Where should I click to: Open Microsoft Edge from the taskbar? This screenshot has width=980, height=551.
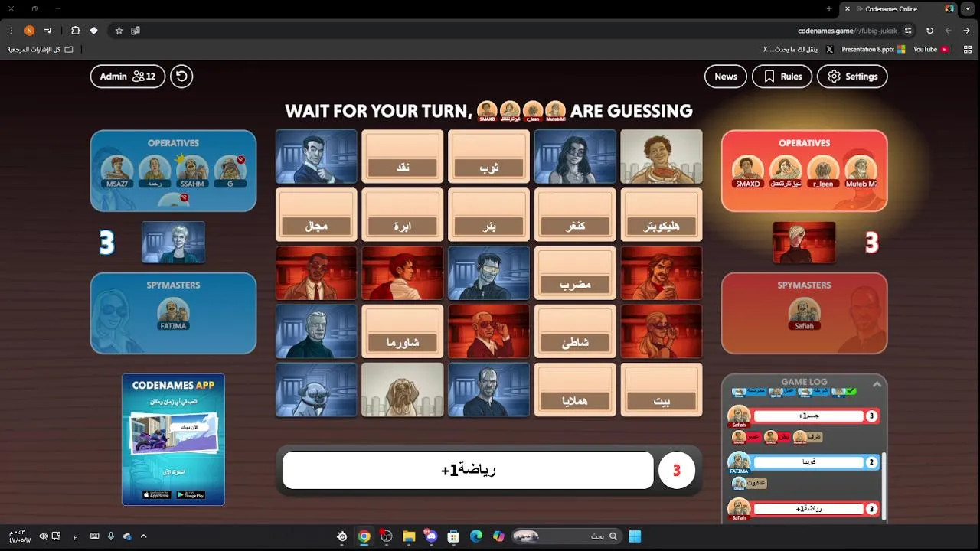476,536
